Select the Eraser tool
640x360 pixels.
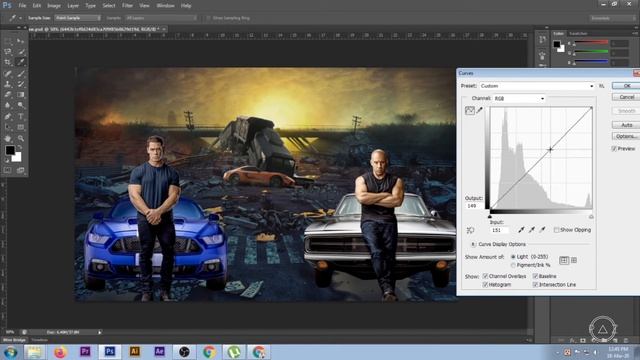pyautogui.click(x=8, y=95)
